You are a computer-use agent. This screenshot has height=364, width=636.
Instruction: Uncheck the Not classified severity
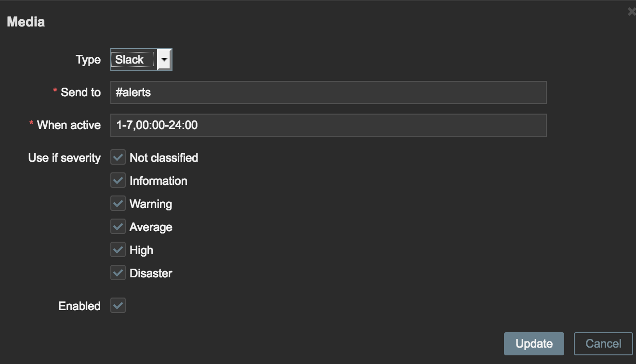118,157
